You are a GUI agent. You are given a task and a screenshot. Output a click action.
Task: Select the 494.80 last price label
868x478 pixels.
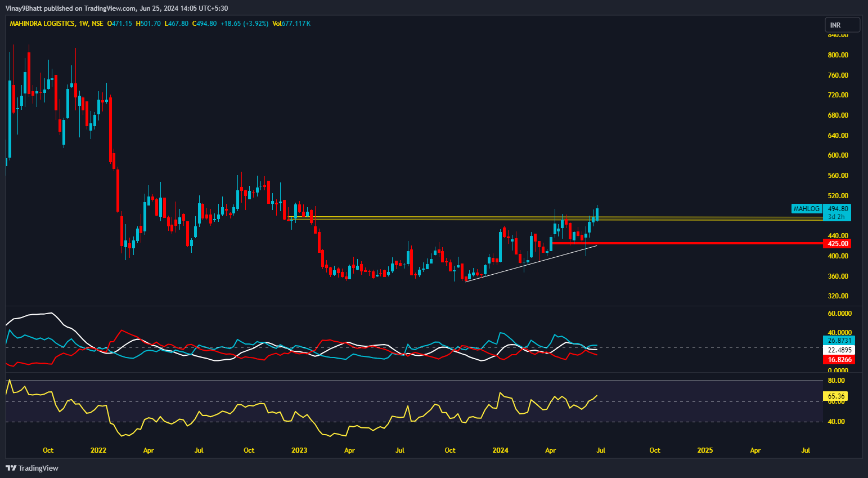838,209
